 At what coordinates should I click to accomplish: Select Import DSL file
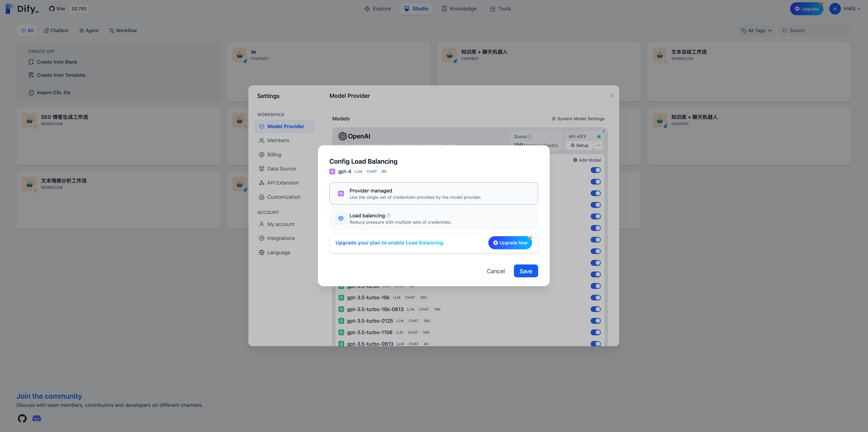tap(50, 93)
